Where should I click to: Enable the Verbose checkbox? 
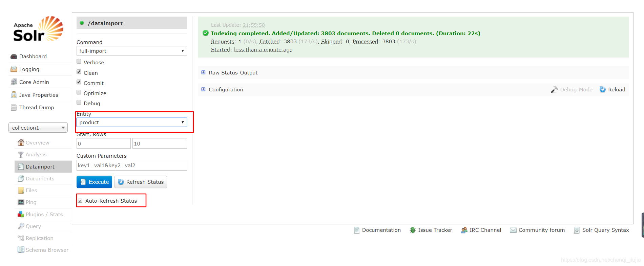[x=79, y=62]
